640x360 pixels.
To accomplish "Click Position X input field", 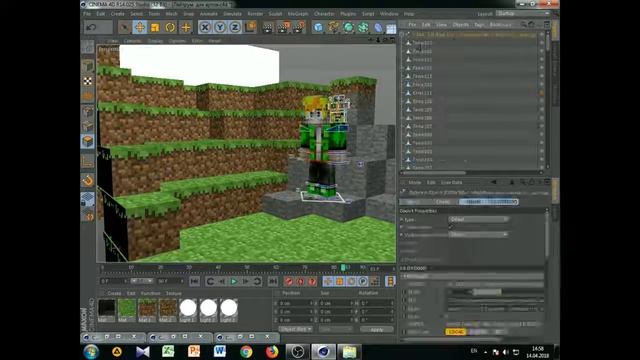I will pyautogui.click(x=296, y=303).
